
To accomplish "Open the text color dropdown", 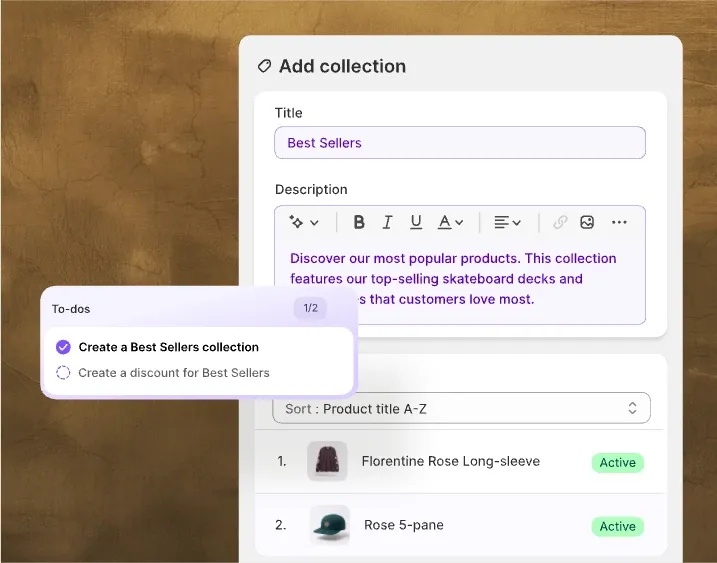I will [x=451, y=222].
